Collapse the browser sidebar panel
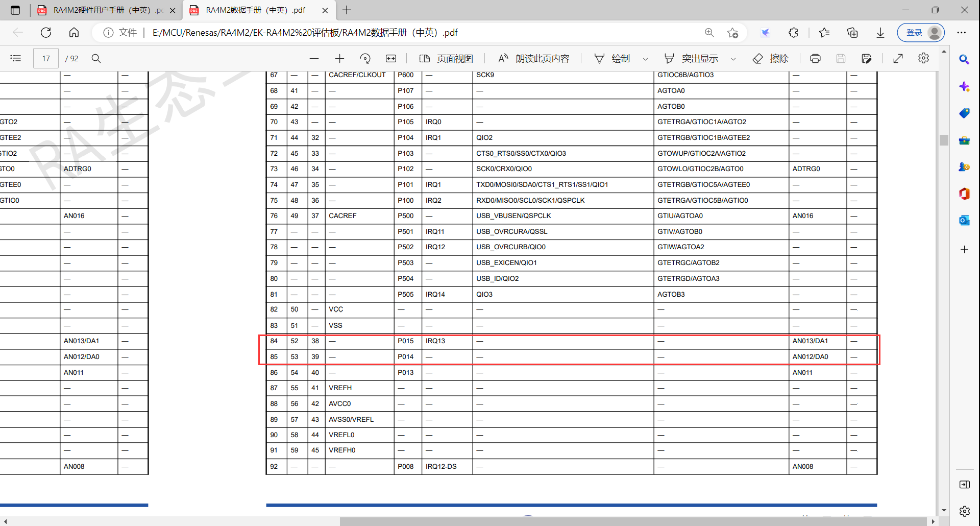This screenshot has width=980, height=526. pos(964,484)
